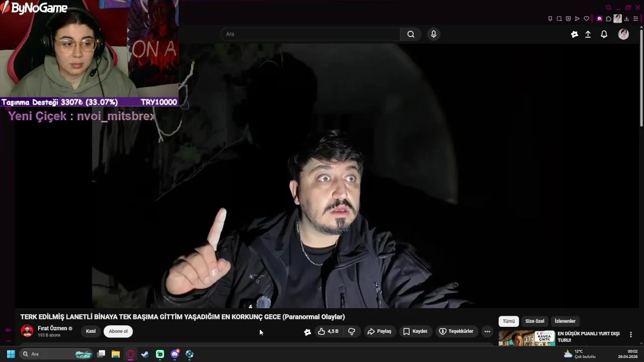Open the 'EN DÜŞÜK PUANLI YURT DIŞI TURU' thumbnail
Viewport: 644px width, 362px height.
(526, 338)
